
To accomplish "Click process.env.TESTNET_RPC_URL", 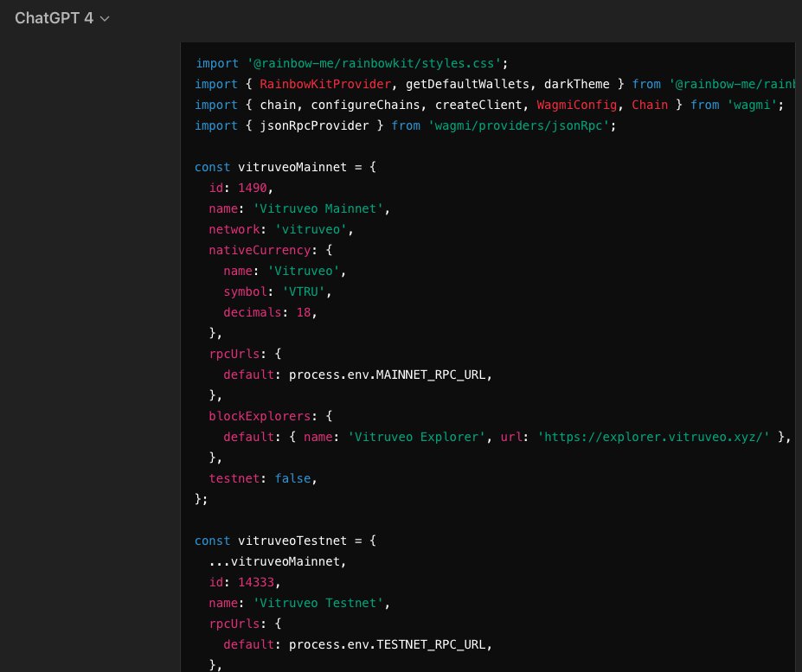I will [388, 644].
